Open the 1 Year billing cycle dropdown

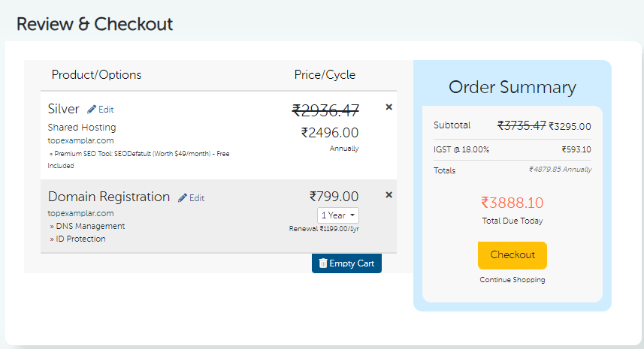pyautogui.click(x=338, y=215)
